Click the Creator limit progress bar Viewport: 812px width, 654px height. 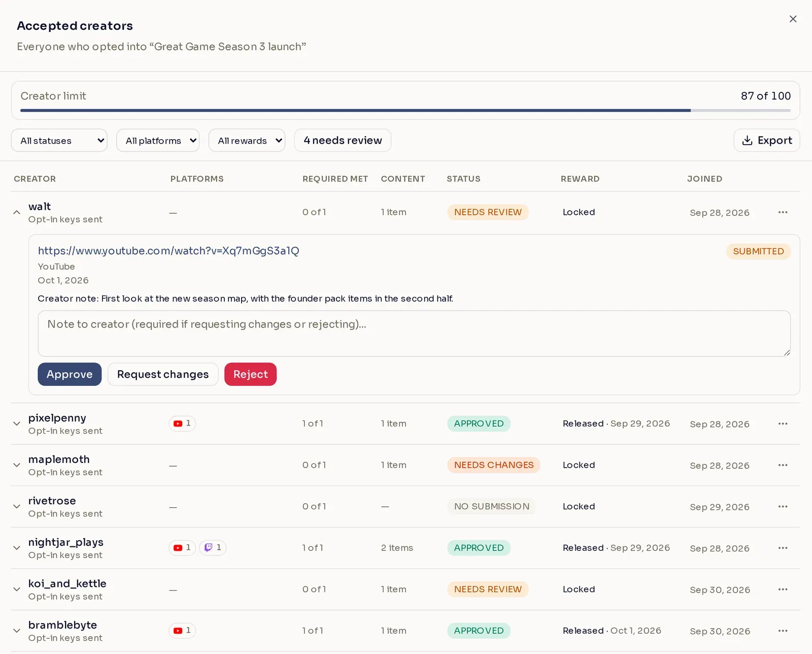405,110
